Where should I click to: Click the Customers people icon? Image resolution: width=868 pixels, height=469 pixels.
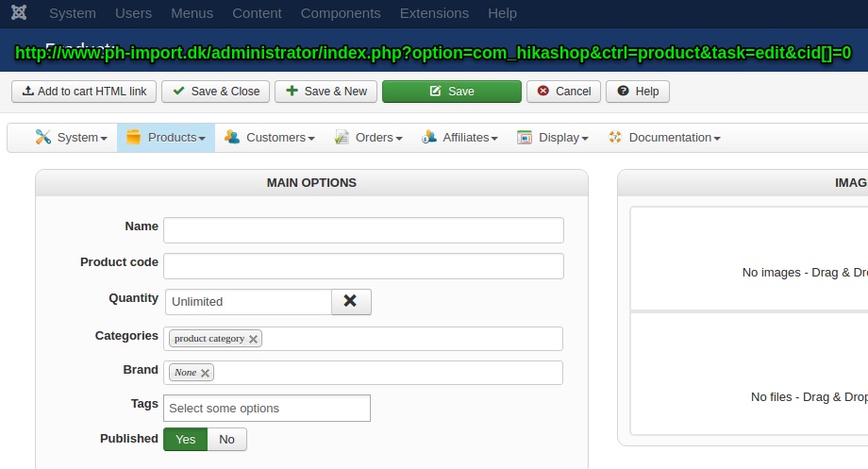(232, 137)
